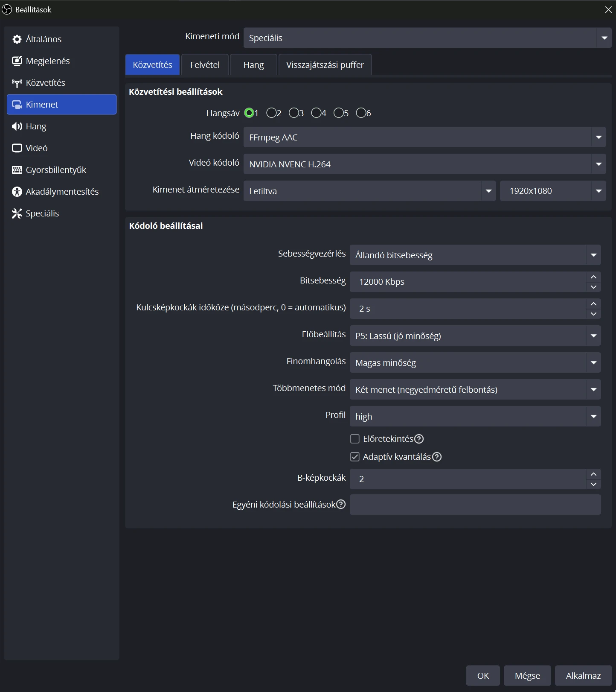616x692 pixels.
Task: Click the keyboard icon for Gyorsbillentyűk
Action: point(17,170)
